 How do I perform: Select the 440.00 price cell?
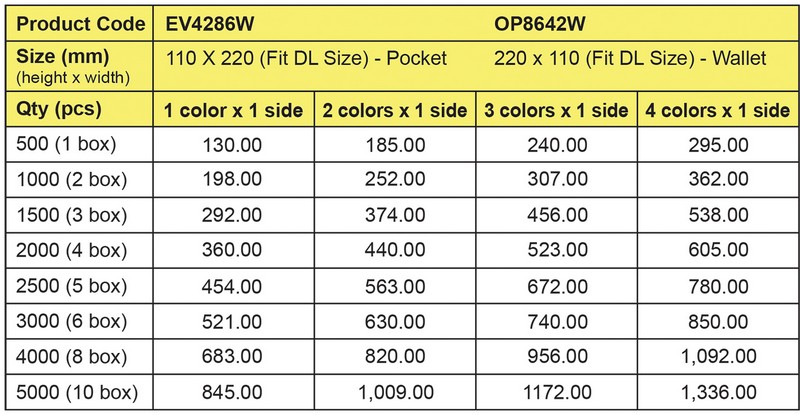point(395,250)
